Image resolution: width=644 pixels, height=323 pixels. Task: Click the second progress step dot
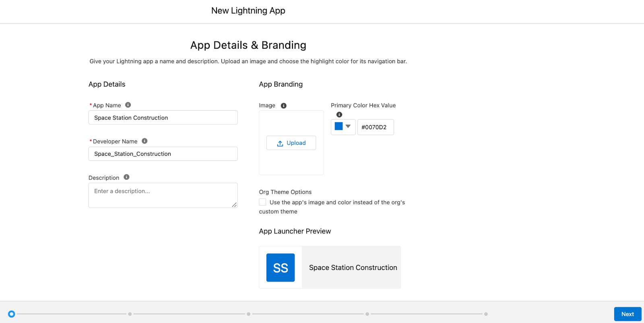pyautogui.click(x=130, y=314)
